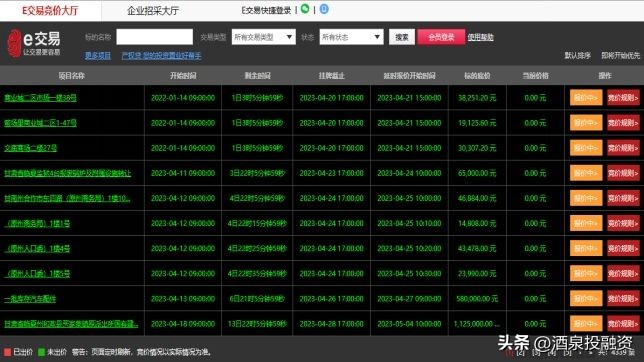Screen dimensions: 644x362
Task: Open 竞价规则 for the 580,000.00 元 row
Action: pyautogui.click(x=623, y=298)
